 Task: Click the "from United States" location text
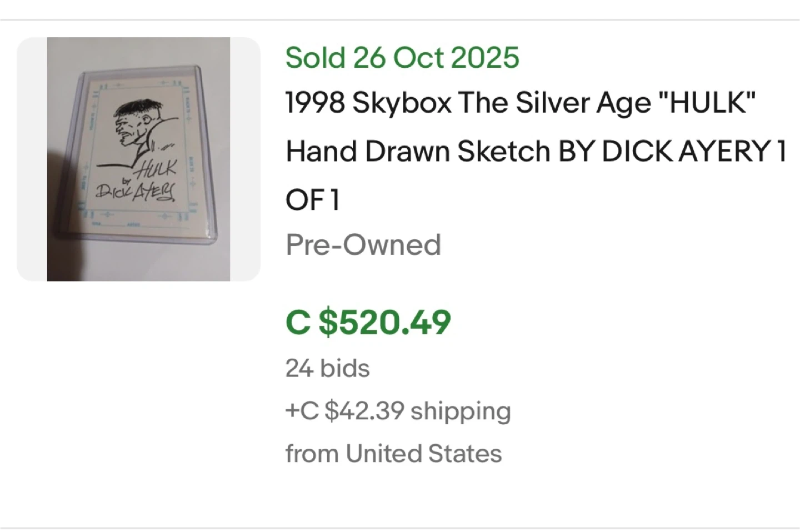(393, 454)
